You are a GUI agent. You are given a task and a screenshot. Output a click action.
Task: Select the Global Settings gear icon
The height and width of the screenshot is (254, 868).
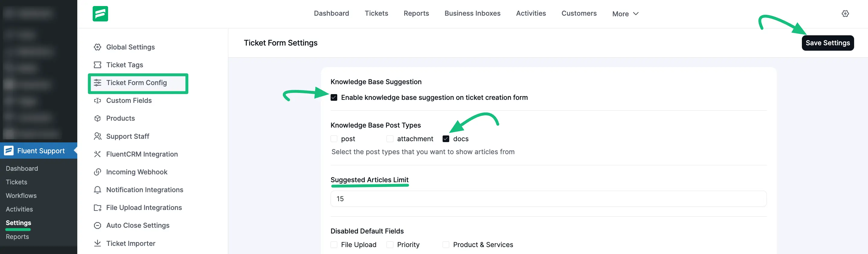coord(98,47)
